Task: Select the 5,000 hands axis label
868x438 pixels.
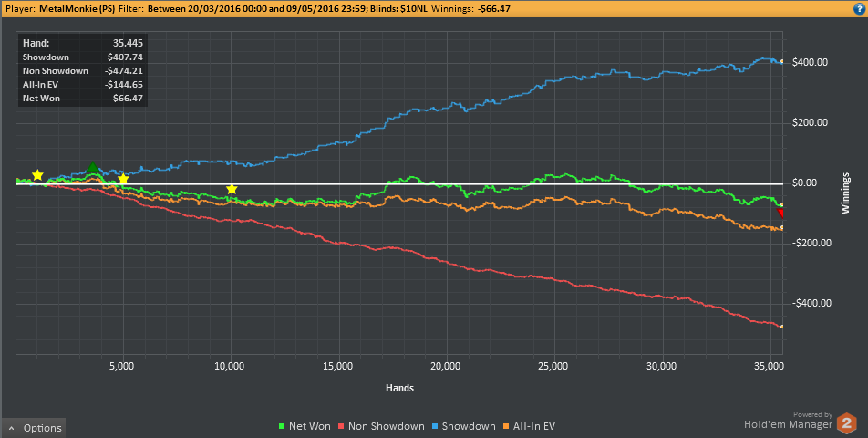Action: click(123, 367)
